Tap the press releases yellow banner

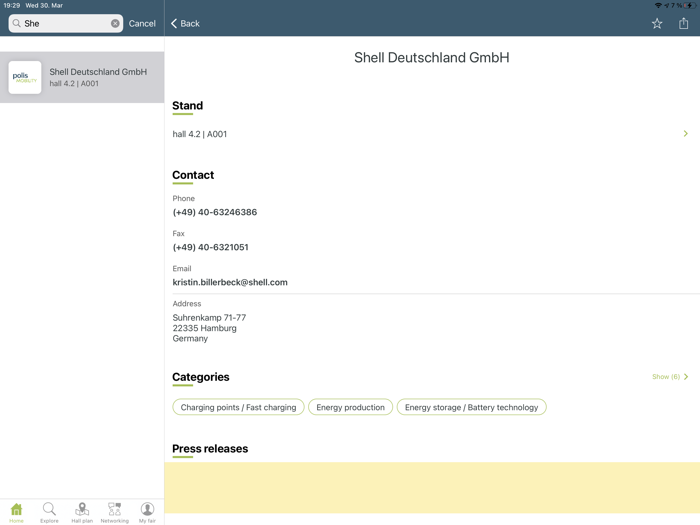click(432, 488)
